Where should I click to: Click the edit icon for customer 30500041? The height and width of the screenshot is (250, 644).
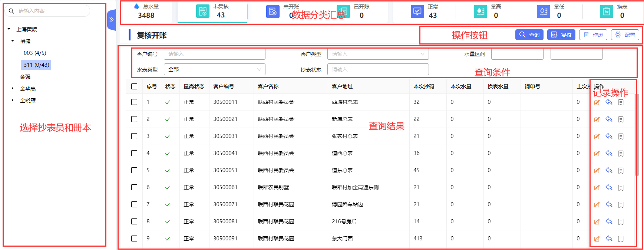pos(597,154)
